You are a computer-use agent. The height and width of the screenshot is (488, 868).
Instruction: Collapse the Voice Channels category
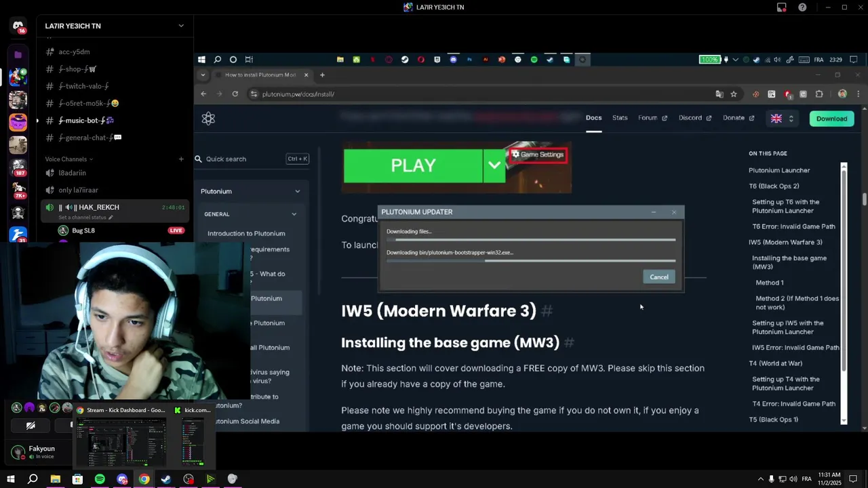(69, 159)
